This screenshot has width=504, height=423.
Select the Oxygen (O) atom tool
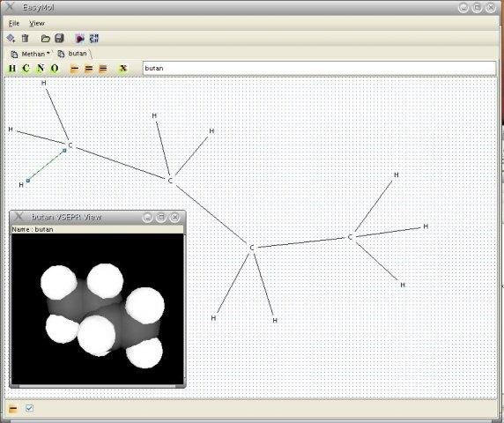click(x=55, y=68)
